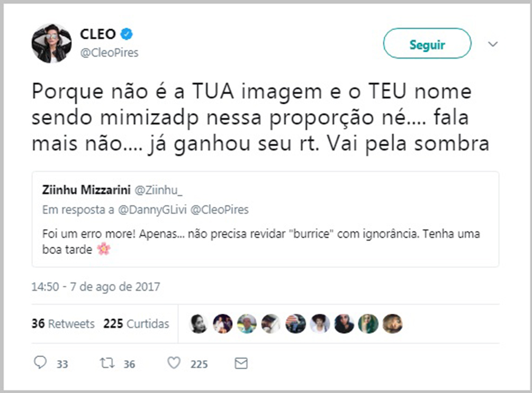Send the tweet via the direct message icon
This screenshot has width=532, height=393.
241,363
